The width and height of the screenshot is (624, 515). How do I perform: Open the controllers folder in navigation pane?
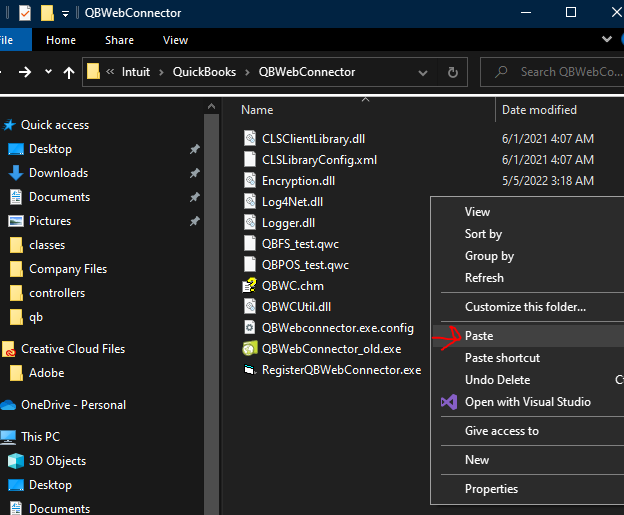pyautogui.click(x=57, y=293)
